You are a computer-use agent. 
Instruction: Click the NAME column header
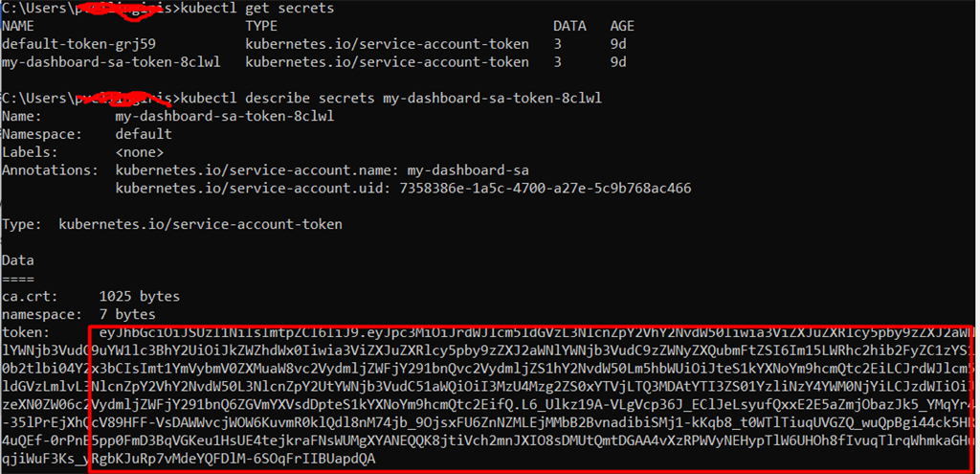coord(17,26)
